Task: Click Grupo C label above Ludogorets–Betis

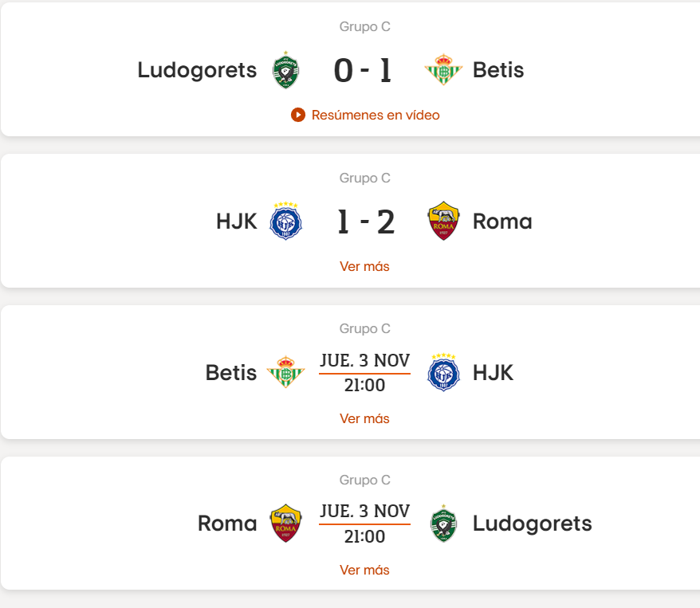Action: click(364, 26)
